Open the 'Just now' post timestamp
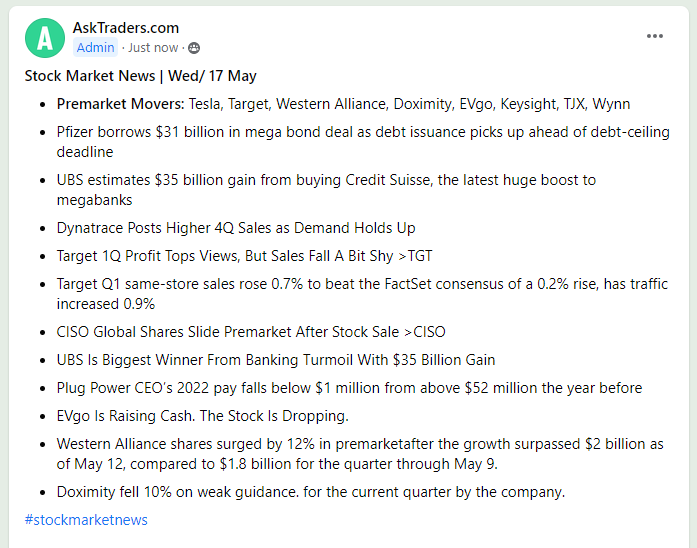Viewport: 697px width, 548px height. coord(153,47)
